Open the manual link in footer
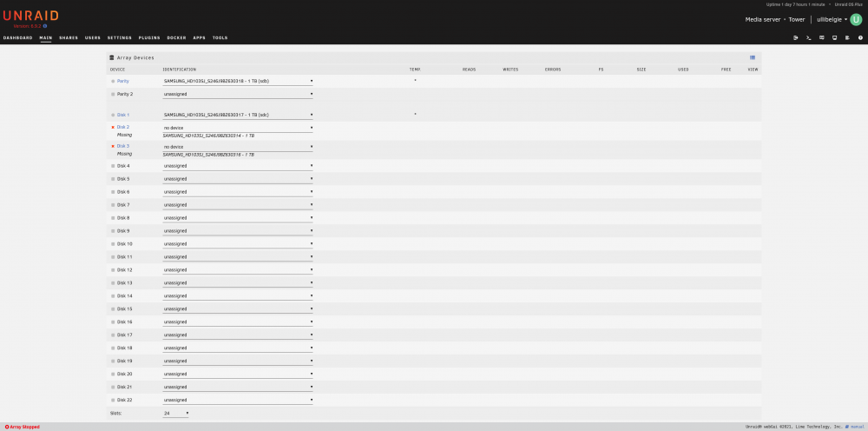 [x=857, y=428]
